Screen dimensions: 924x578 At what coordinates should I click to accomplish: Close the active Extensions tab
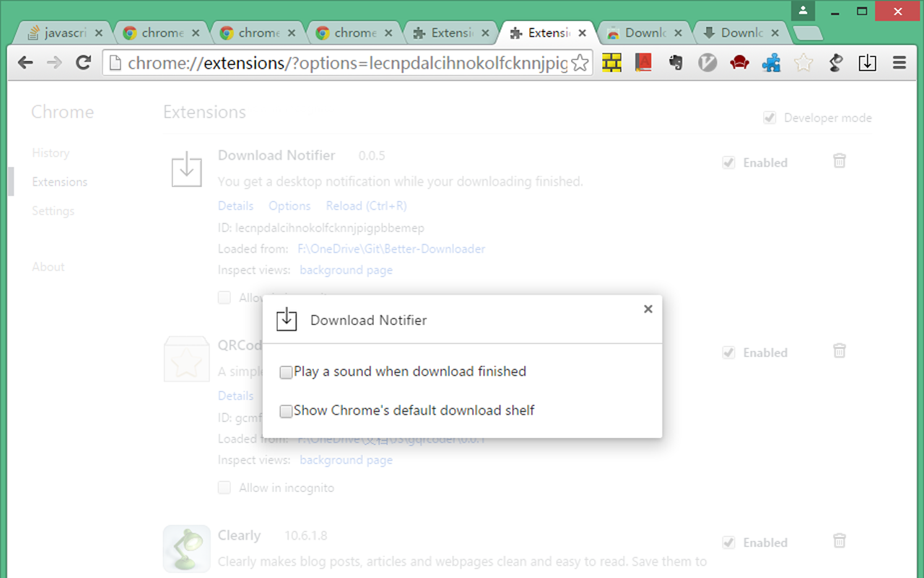[583, 33]
